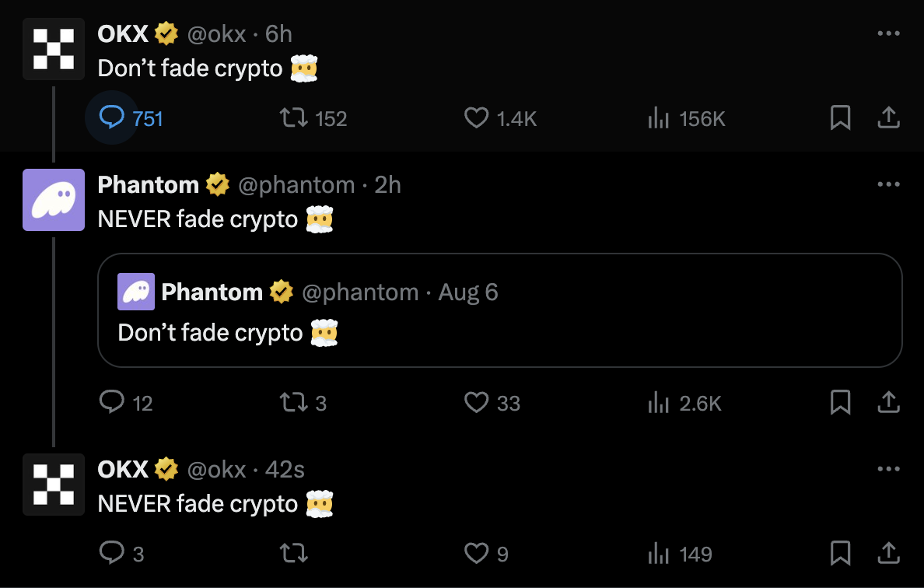The height and width of the screenshot is (588, 924).
Task: Open the OKX name link on the 42s reply
Action: coord(123,470)
